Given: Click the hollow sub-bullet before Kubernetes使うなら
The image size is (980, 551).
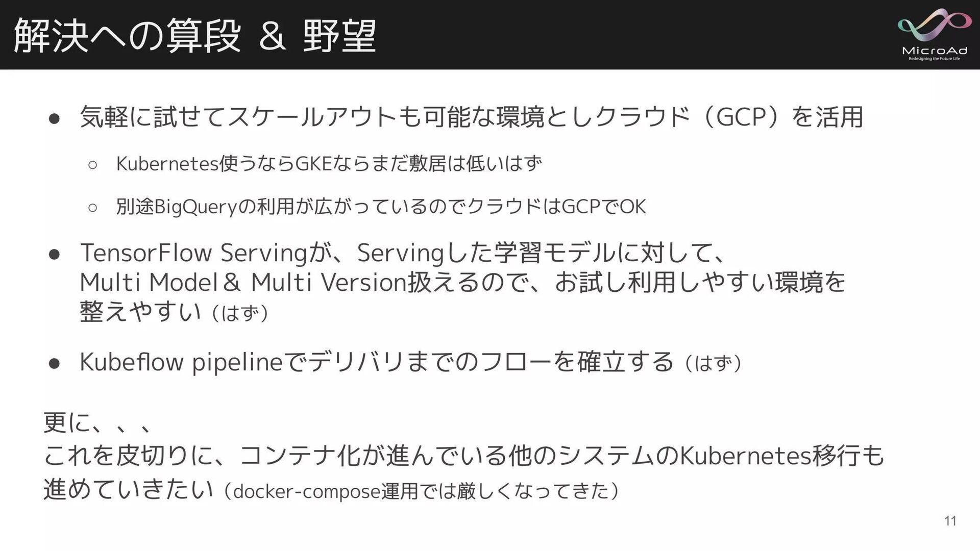Looking at the screenshot, I should 92,165.
